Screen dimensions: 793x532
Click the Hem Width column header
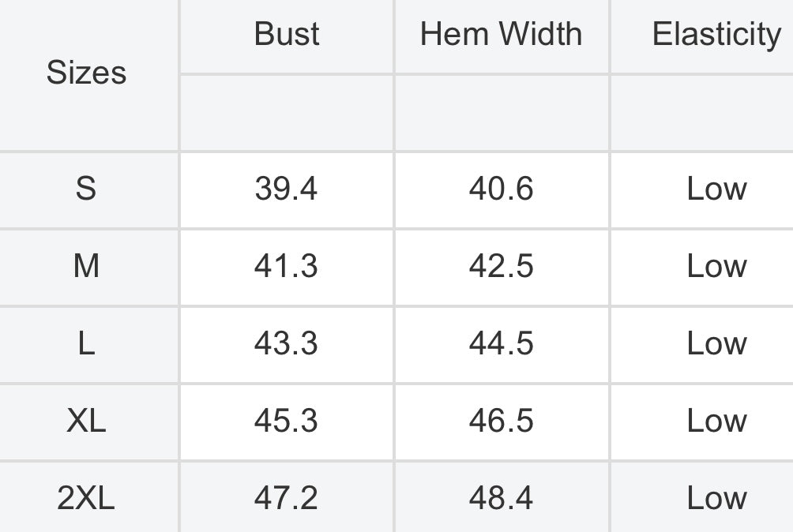coord(502,34)
